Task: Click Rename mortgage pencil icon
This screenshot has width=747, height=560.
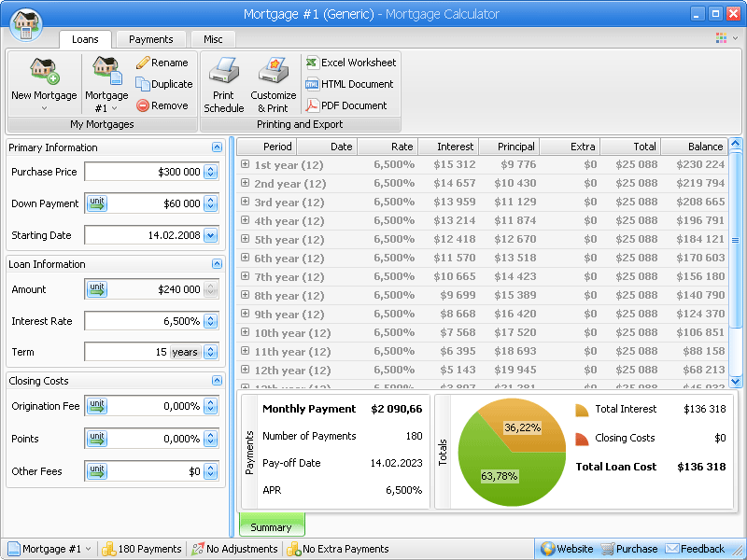Action: click(x=143, y=63)
